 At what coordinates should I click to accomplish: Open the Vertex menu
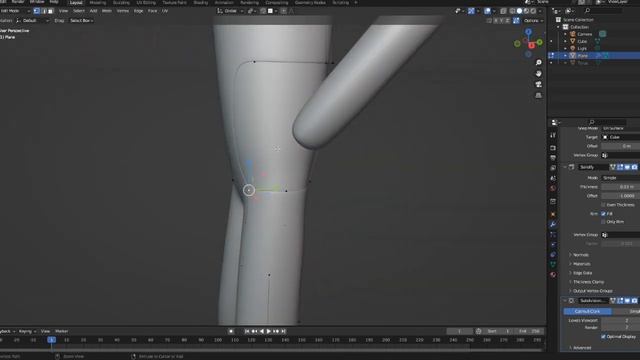pyautogui.click(x=123, y=11)
